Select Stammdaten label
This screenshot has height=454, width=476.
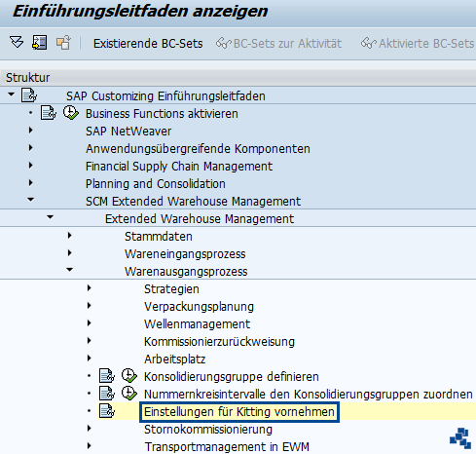pos(159,237)
